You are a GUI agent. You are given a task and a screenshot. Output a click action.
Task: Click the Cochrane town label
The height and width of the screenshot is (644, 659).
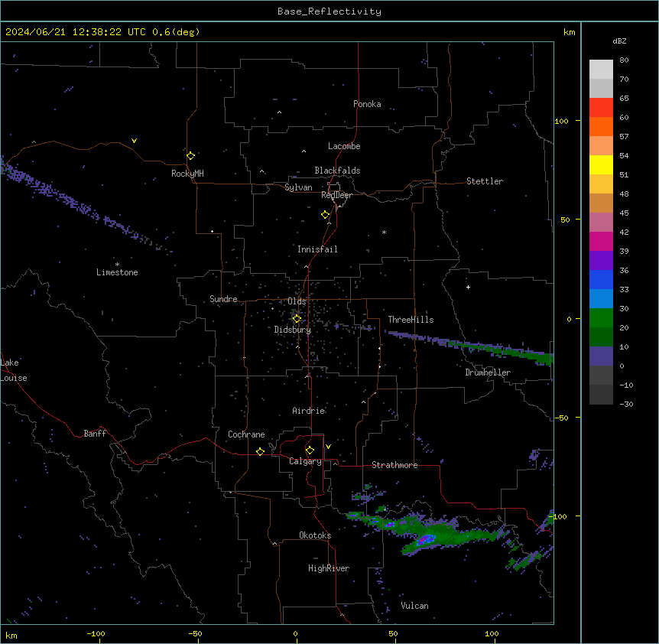click(246, 434)
